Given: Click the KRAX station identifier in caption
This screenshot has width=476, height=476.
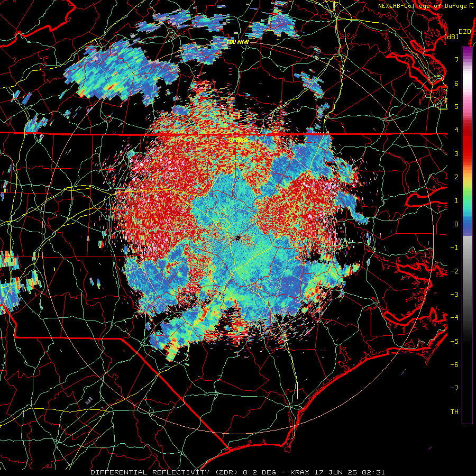Looking at the screenshot, I should pyautogui.click(x=300, y=472).
